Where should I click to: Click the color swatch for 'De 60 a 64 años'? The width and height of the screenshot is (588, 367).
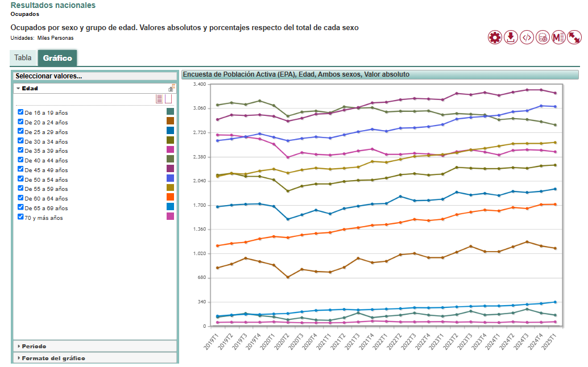click(x=170, y=197)
